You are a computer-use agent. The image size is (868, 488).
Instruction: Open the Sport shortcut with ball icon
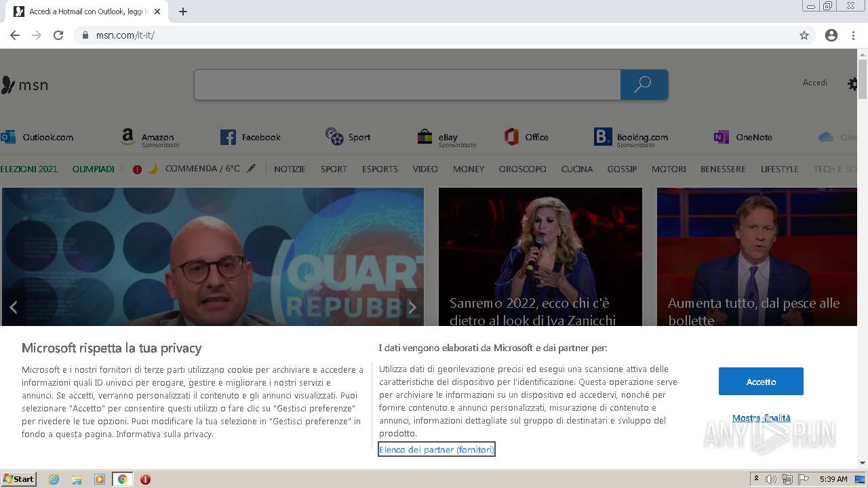348,137
